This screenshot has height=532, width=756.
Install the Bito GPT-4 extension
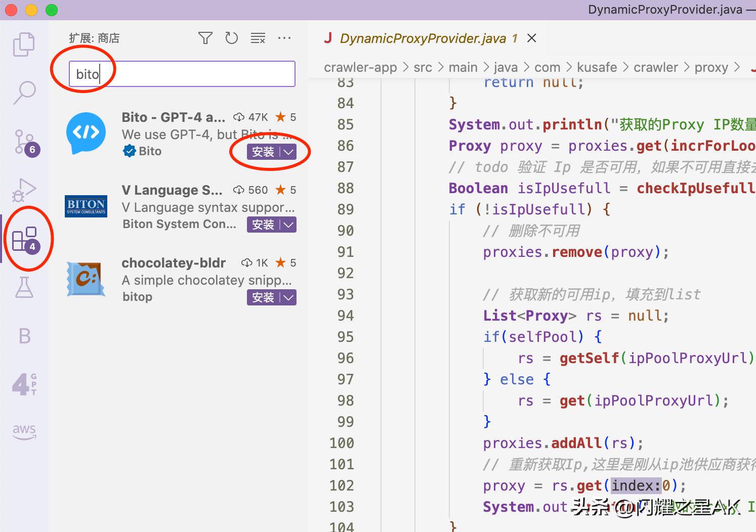coord(263,152)
